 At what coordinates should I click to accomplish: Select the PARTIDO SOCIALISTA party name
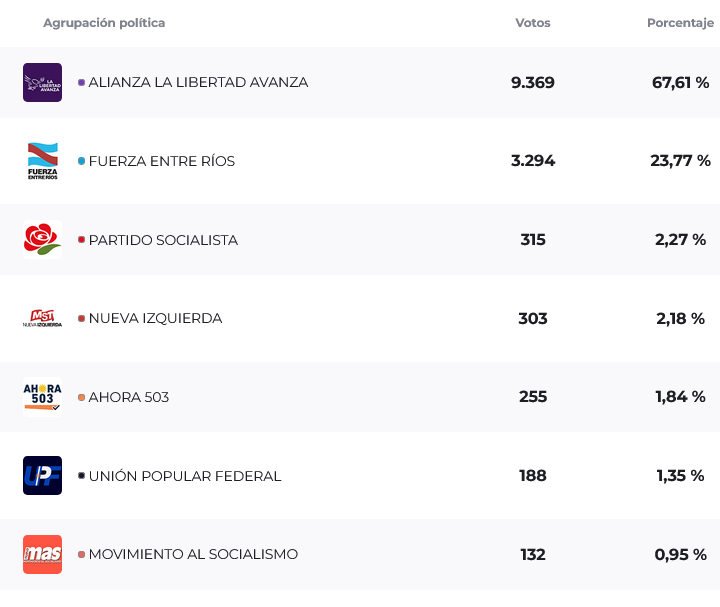click(x=163, y=240)
